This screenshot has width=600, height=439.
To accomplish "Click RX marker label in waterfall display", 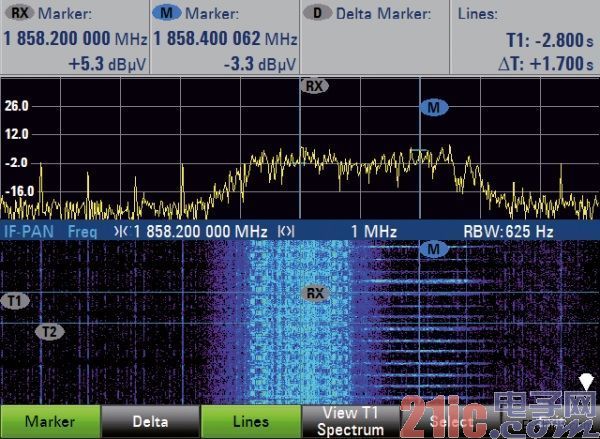I will click(315, 294).
